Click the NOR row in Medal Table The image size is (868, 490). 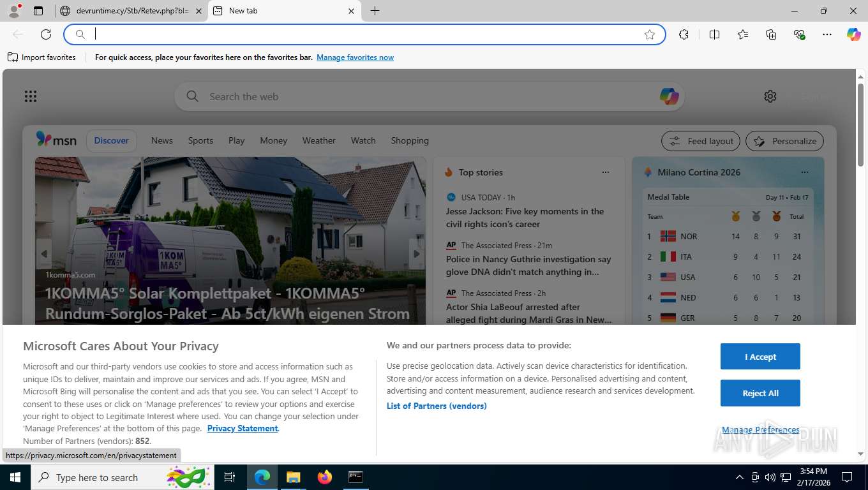coord(727,236)
